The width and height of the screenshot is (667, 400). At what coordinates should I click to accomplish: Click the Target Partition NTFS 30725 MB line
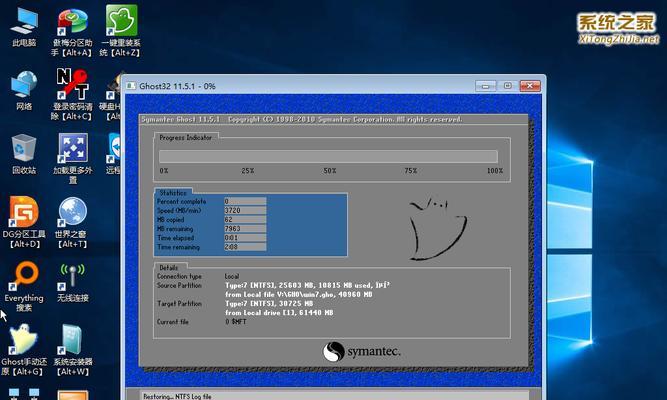click(x=269, y=303)
